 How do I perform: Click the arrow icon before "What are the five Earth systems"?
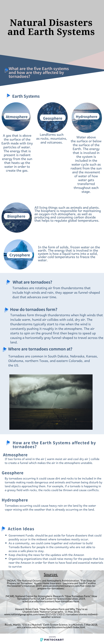click(x=6, y=70)
